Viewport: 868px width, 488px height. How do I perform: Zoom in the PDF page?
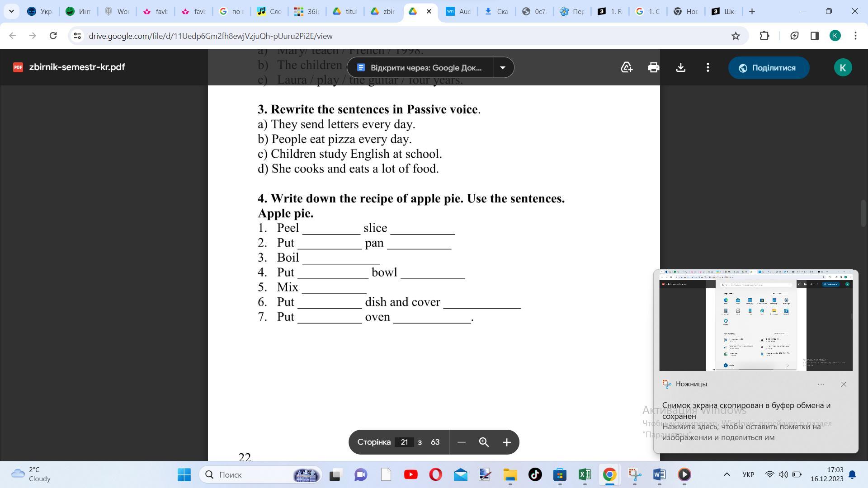[x=506, y=442]
